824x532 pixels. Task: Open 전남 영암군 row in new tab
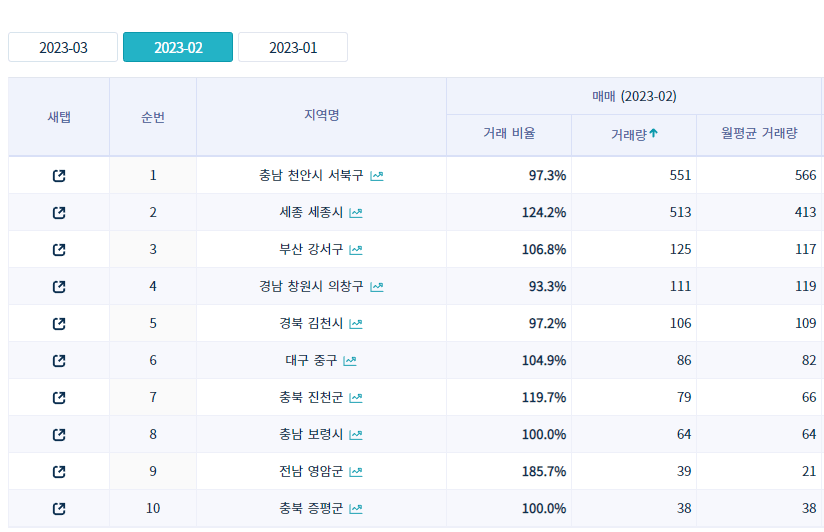pos(59,472)
